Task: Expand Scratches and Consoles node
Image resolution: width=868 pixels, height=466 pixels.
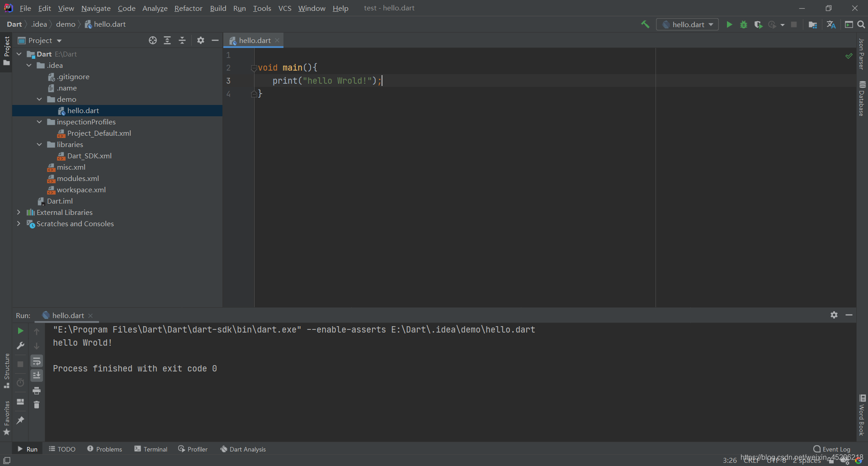Action: coord(19,223)
